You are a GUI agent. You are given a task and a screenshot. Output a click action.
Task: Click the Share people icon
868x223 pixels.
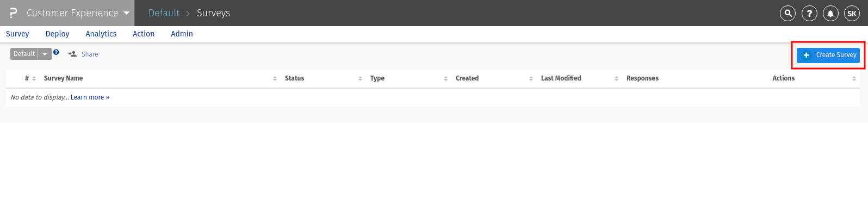click(72, 54)
